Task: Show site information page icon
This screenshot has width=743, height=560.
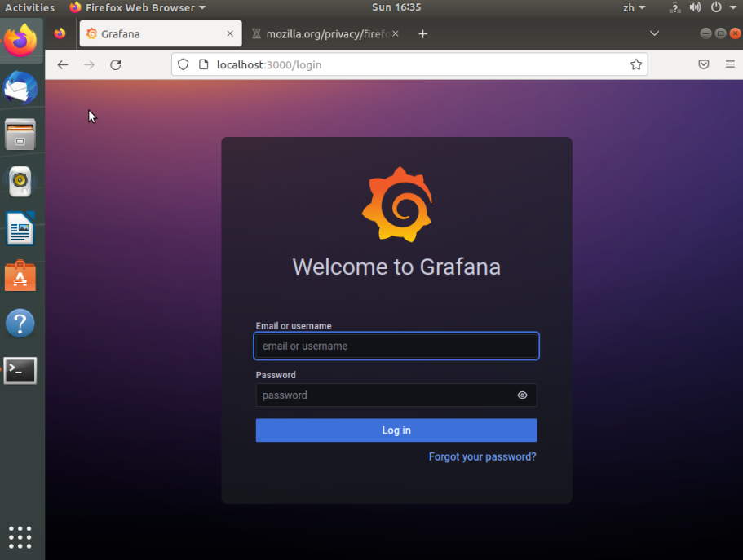Action: [203, 64]
